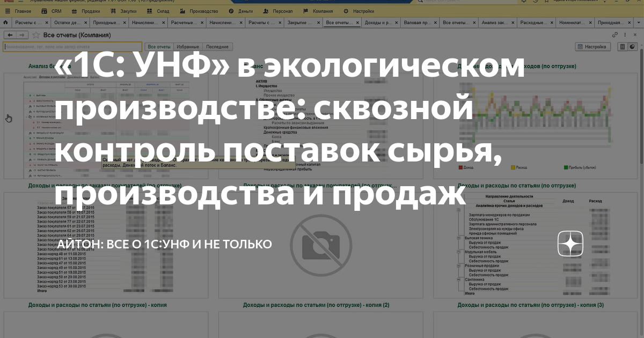Viewport: 644px width, 338px height.
Task: Close the Валовая пр... tab
Action: [435, 23]
